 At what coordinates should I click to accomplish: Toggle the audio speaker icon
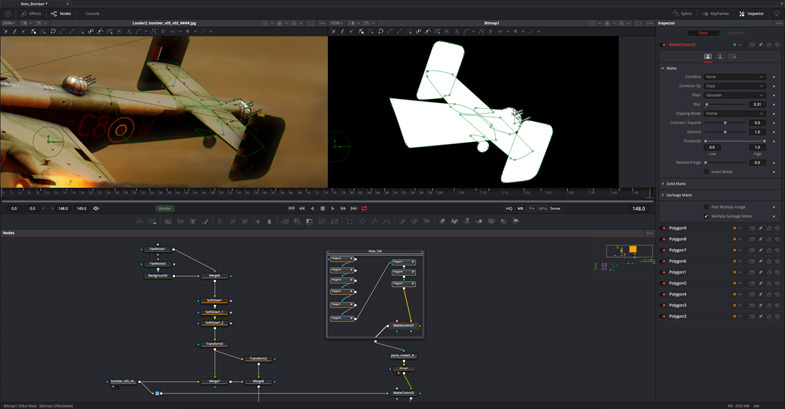[x=96, y=209]
